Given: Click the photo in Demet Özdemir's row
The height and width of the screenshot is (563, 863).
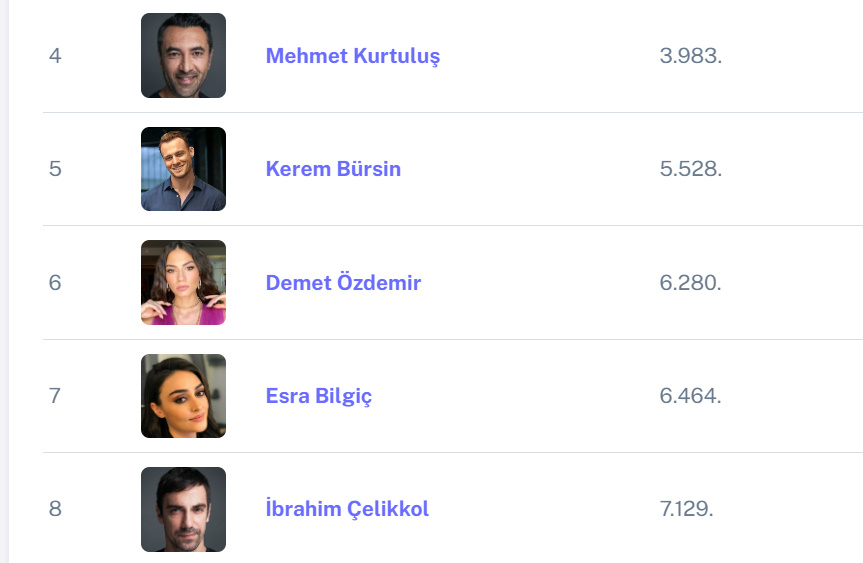Looking at the screenshot, I should [x=183, y=283].
